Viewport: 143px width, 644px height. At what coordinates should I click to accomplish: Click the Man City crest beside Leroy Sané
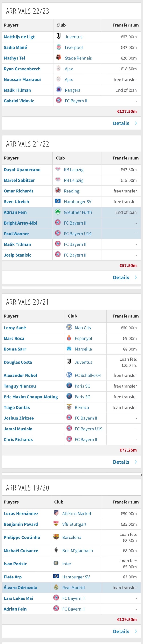click(x=69, y=327)
